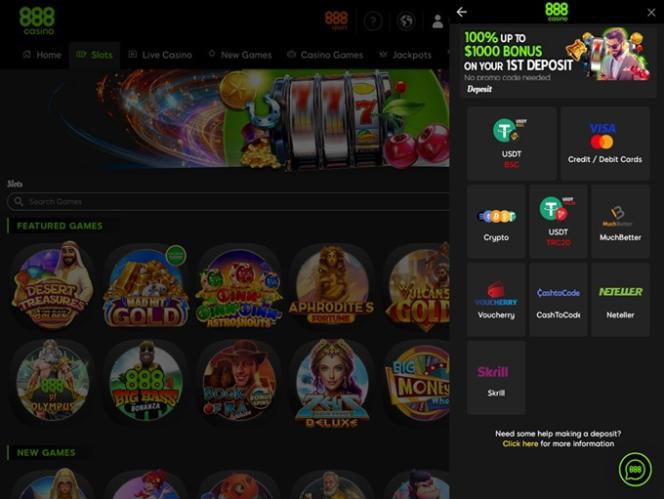The width and height of the screenshot is (664, 499).
Task: Click the 'Click here' deposit help link
Action: pyautogui.click(x=520, y=444)
